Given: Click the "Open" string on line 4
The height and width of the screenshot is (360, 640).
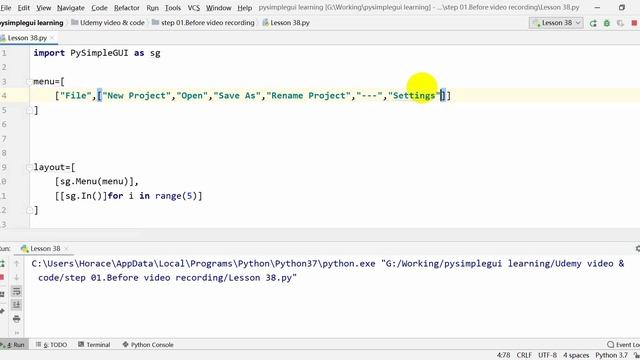Looking at the screenshot, I should pos(192,96).
